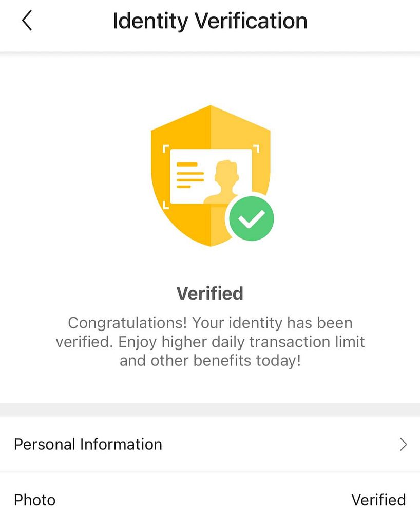Go back using the header arrow
The image size is (420, 514).
(x=27, y=21)
